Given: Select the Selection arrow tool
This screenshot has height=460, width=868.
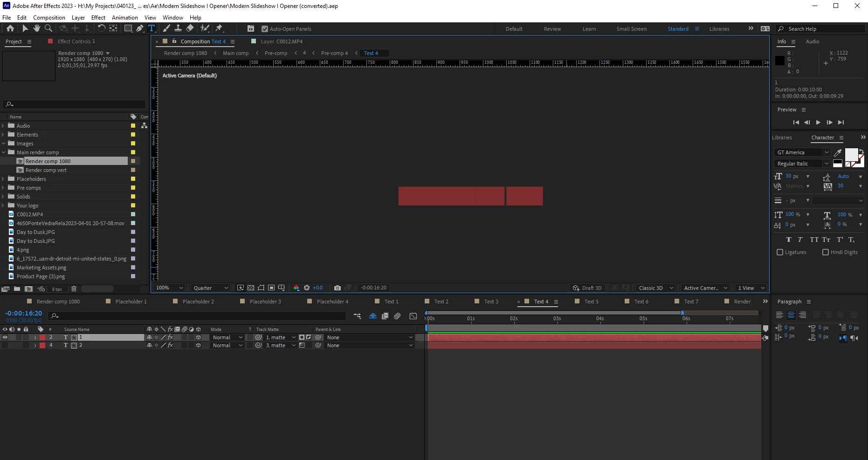Looking at the screenshot, I should click(25, 28).
